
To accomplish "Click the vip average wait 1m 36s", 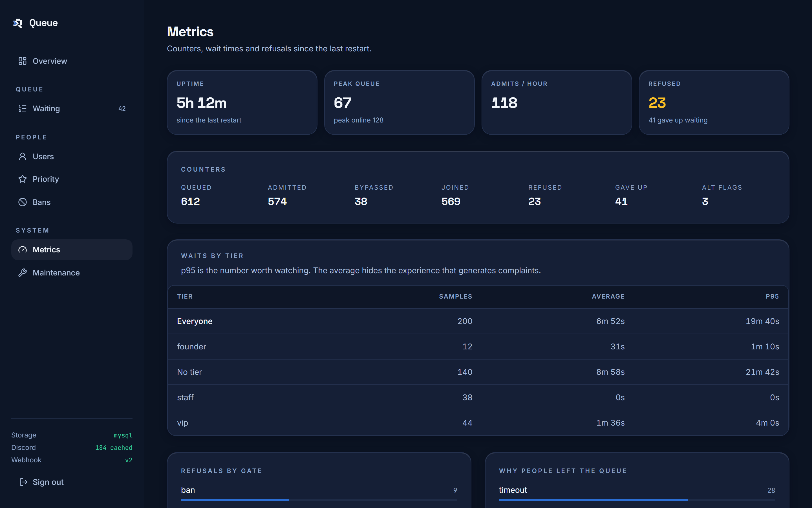I will (x=610, y=423).
